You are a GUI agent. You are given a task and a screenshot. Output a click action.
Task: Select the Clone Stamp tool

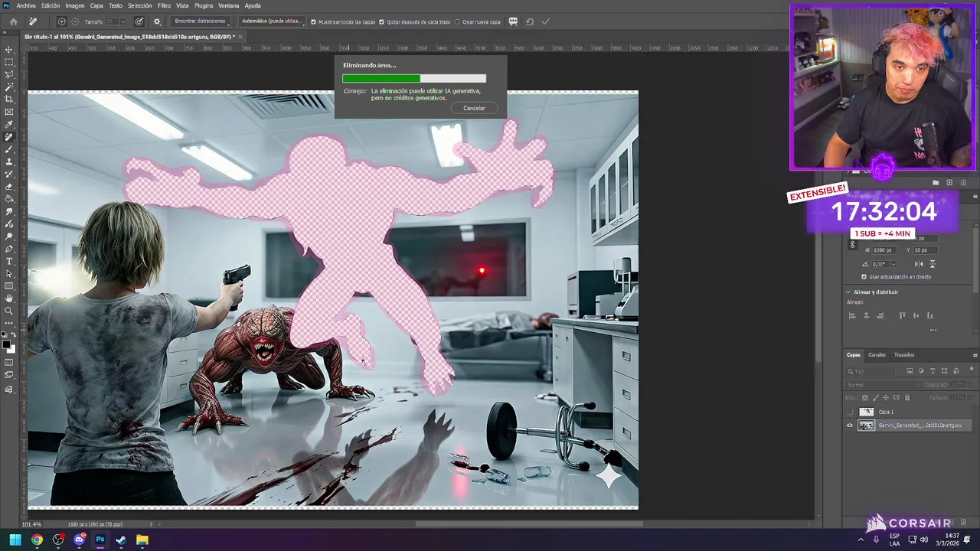(9, 161)
